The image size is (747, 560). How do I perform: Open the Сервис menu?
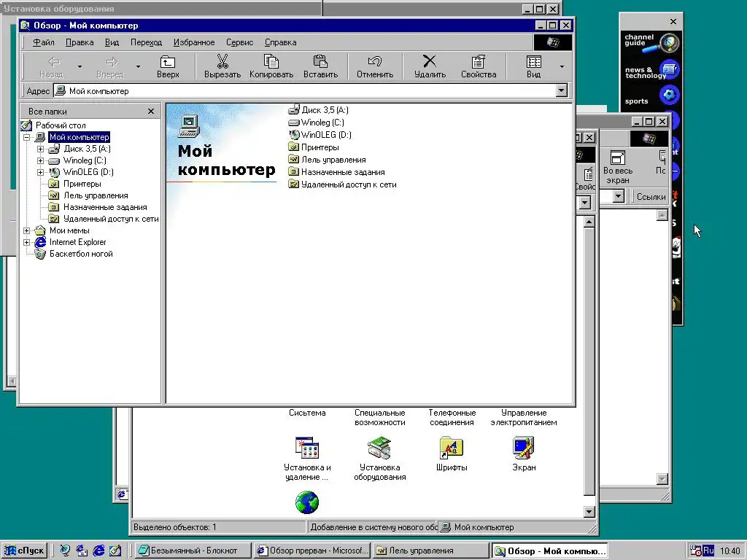click(239, 42)
